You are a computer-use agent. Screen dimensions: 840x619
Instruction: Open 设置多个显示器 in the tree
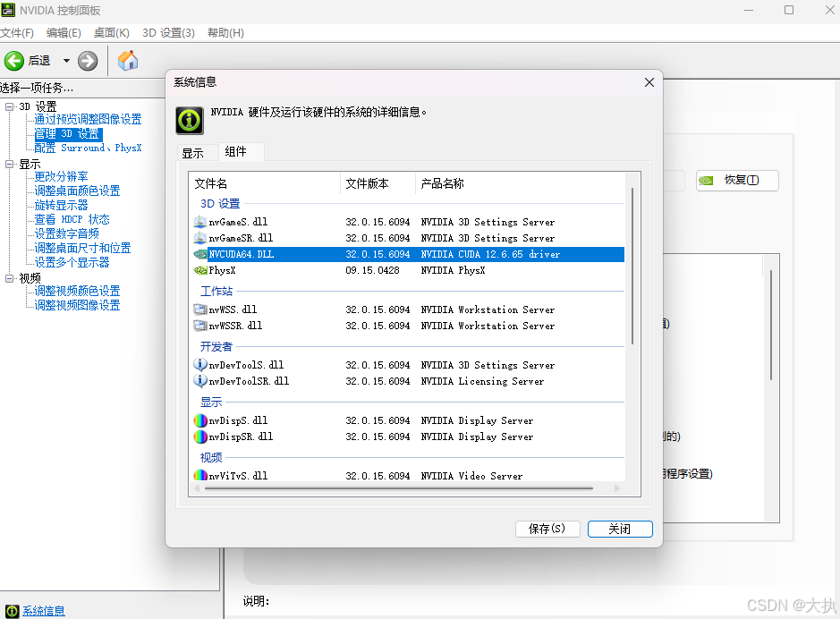click(x=72, y=262)
